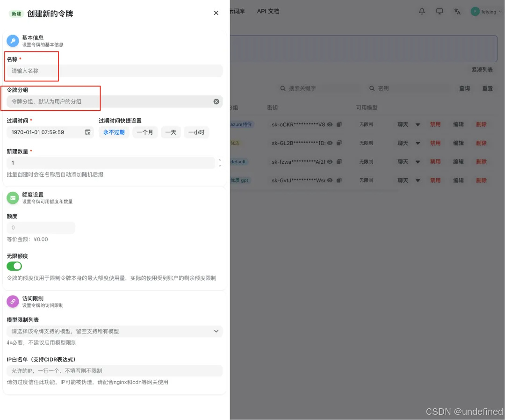Viewport: 505px width, 420px height.
Task: Click the search magnifier icon beside 搜索关键字
Action: pyautogui.click(x=283, y=88)
